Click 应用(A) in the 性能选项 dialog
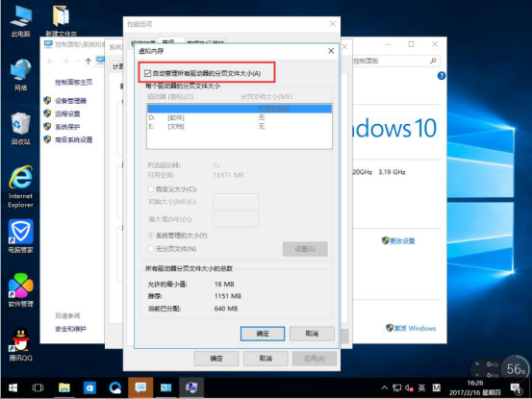 (x=315, y=359)
